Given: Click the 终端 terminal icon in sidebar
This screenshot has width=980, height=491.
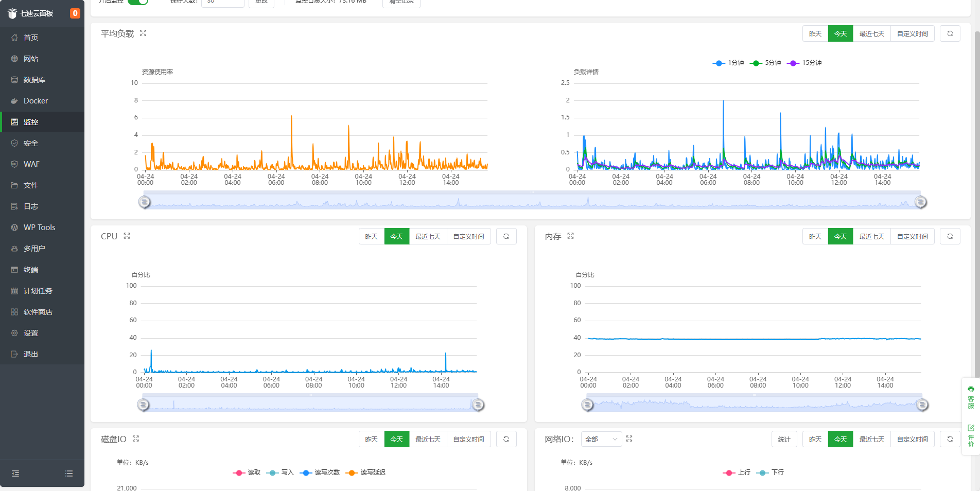Looking at the screenshot, I should [14, 270].
